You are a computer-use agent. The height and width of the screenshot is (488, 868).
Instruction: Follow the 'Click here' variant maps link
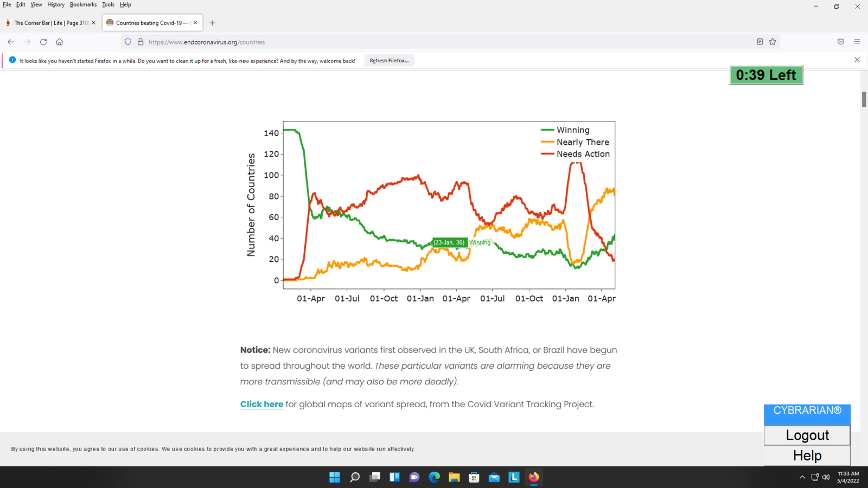261,404
